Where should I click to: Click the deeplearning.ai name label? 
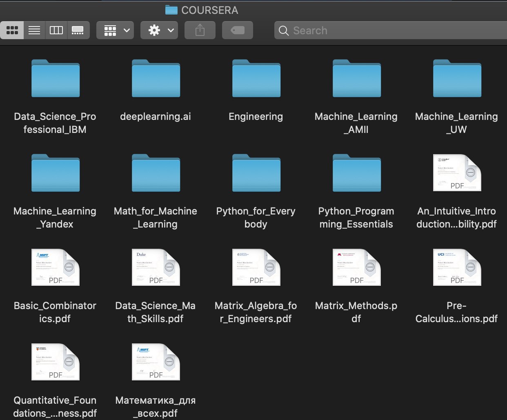pos(156,117)
